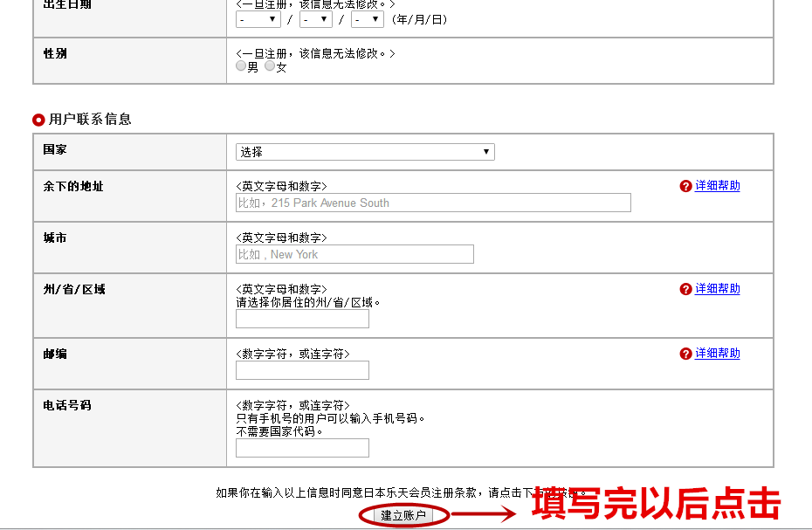The height and width of the screenshot is (530, 812).
Task: Click the 州/省/区域 input field
Action: [x=302, y=319]
